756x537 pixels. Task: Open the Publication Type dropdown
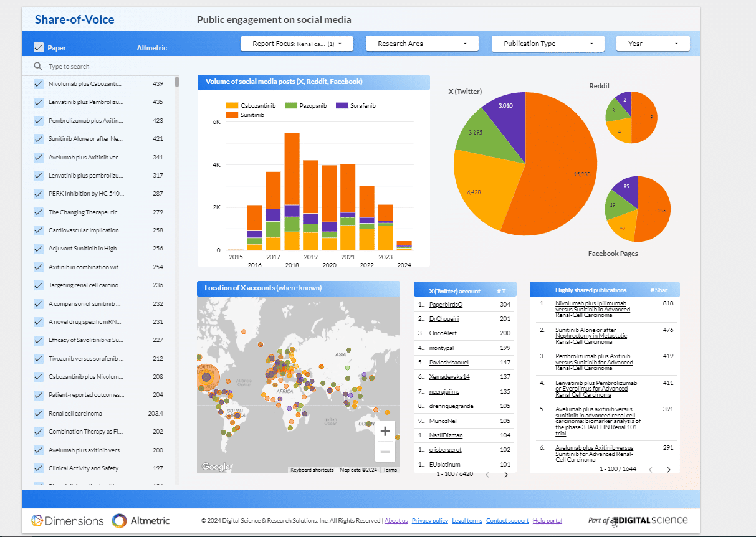(547, 44)
